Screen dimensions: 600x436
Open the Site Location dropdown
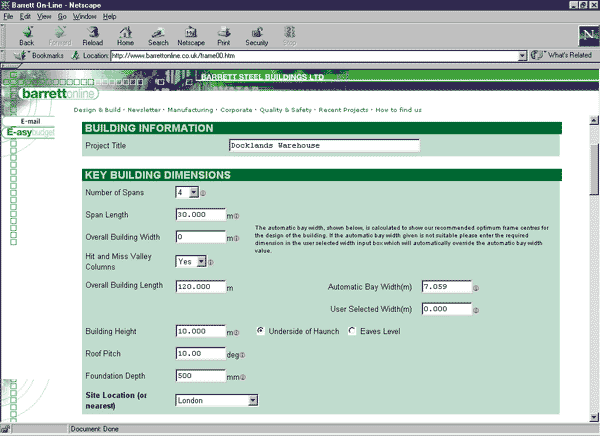click(x=216, y=400)
